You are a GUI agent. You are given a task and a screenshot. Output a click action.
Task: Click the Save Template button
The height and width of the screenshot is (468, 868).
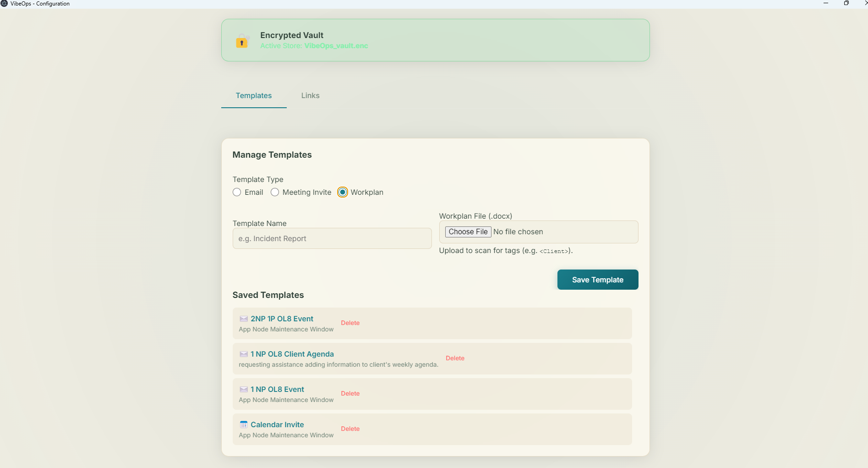click(x=597, y=280)
